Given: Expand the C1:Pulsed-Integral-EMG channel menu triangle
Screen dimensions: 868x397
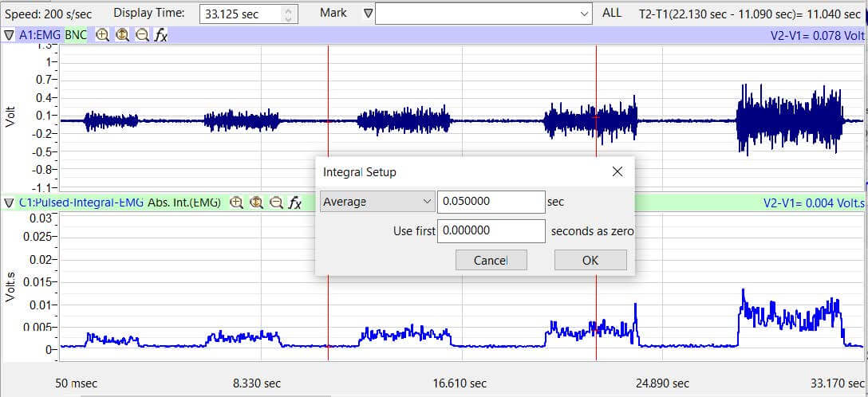Looking at the screenshot, I should point(9,202).
